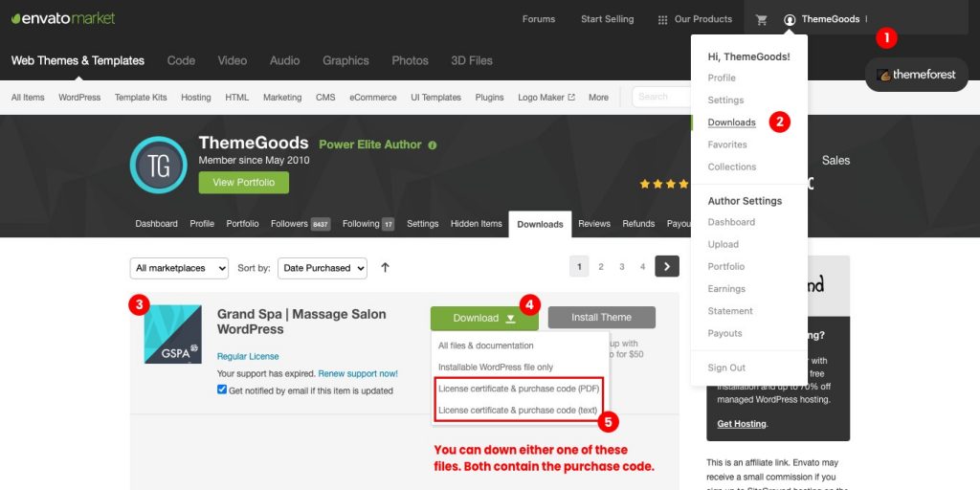Click the ThemeGoods user account icon

pos(790,19)
